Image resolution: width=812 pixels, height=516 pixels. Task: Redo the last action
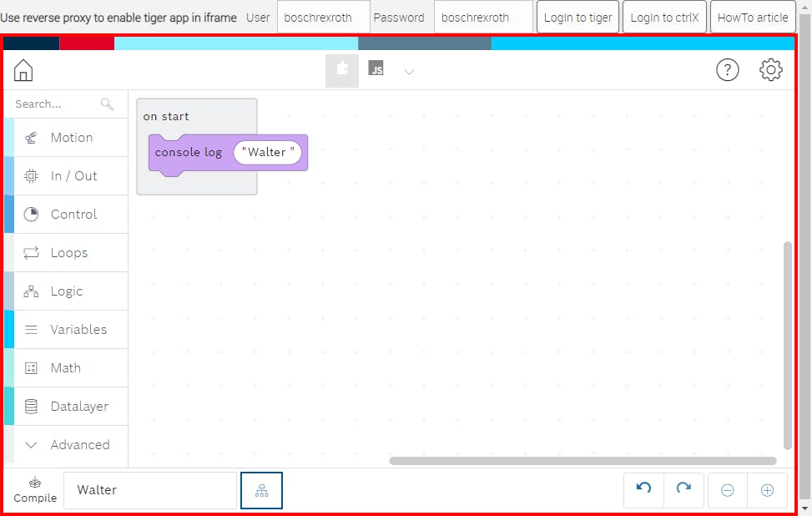683,489
